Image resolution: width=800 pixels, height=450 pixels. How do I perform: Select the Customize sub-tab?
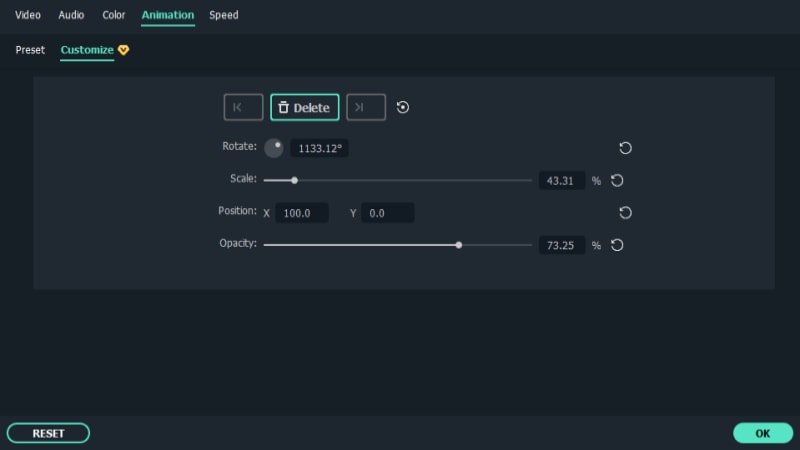tap(87, 50)
